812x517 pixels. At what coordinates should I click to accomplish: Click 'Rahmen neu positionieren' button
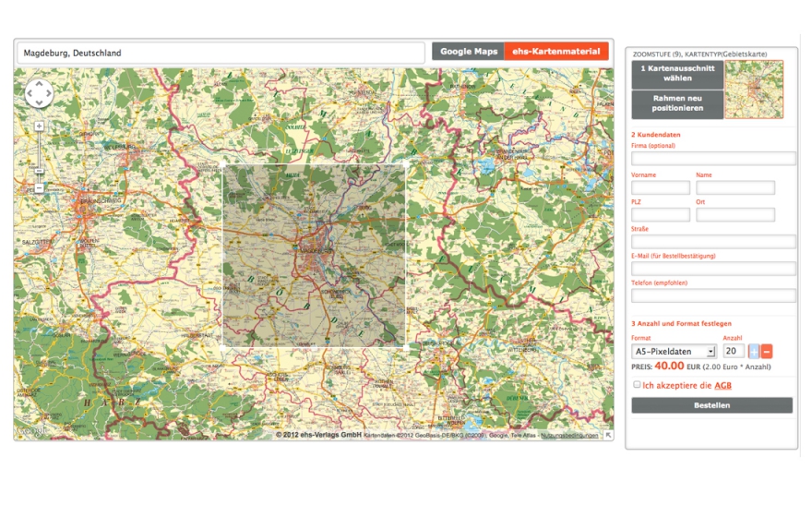click(x=677, y=104)
